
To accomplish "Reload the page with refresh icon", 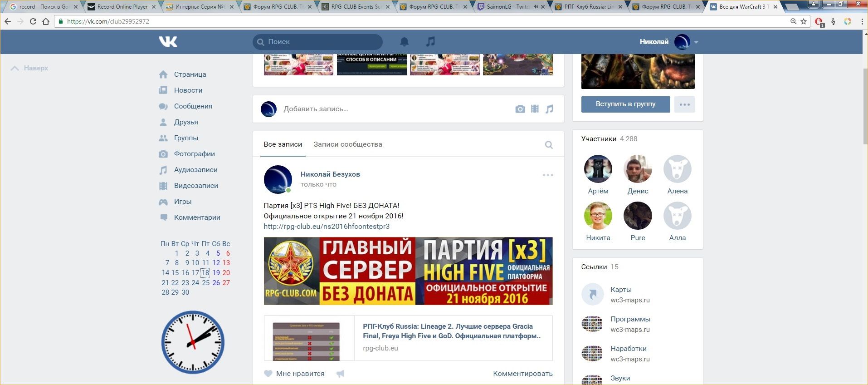I will [33, 21].
